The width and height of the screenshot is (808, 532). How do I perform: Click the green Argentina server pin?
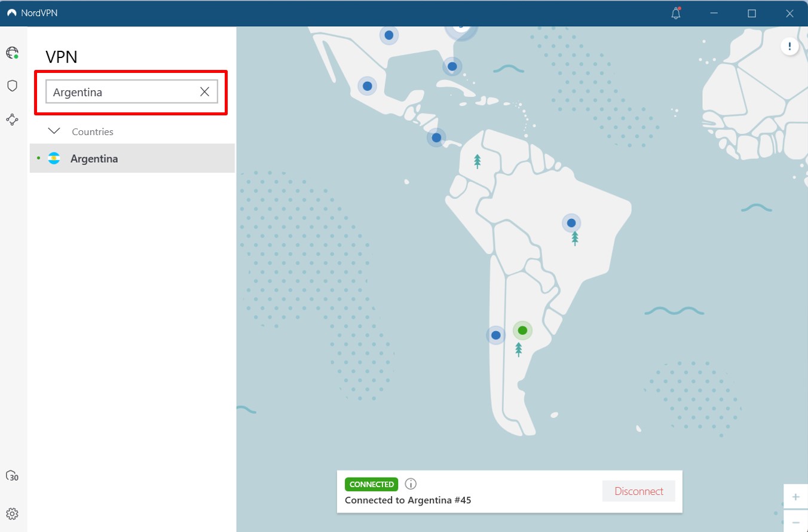(522, 331)
